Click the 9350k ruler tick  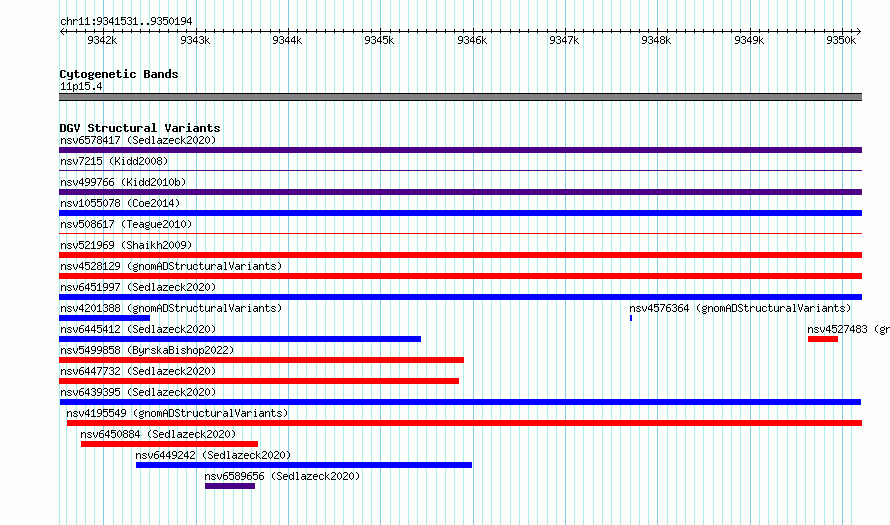click(841, 40)
